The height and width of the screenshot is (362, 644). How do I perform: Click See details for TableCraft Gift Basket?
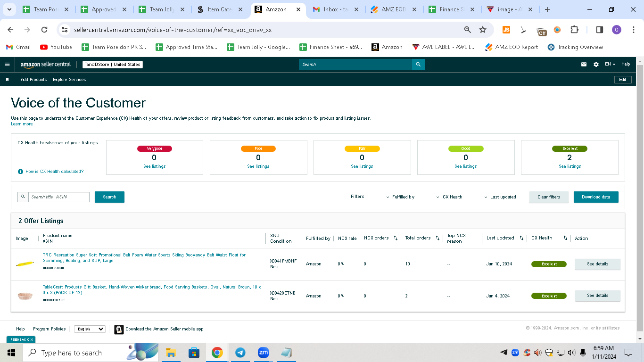(x=597, y=296)
